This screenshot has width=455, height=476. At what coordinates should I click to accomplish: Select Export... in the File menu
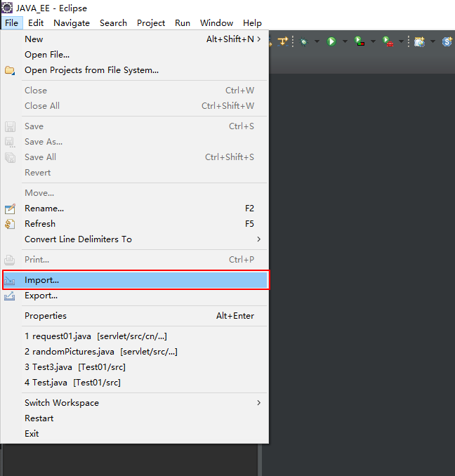tap(135, 296)
